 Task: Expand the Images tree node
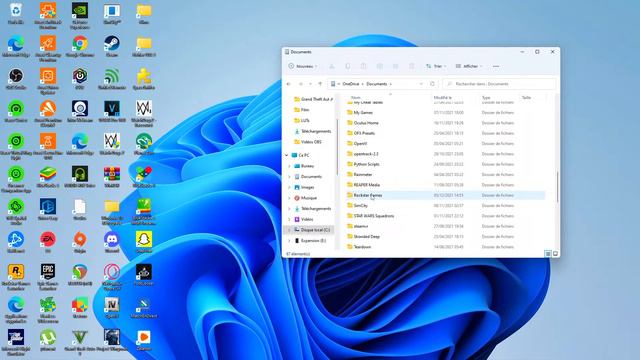(290, 187)
